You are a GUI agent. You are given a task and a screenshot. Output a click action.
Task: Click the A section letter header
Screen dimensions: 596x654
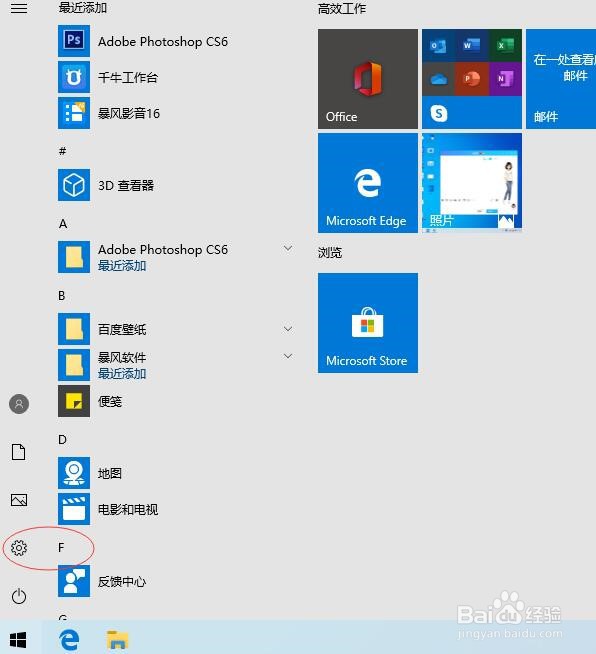(x=63, y=224)
